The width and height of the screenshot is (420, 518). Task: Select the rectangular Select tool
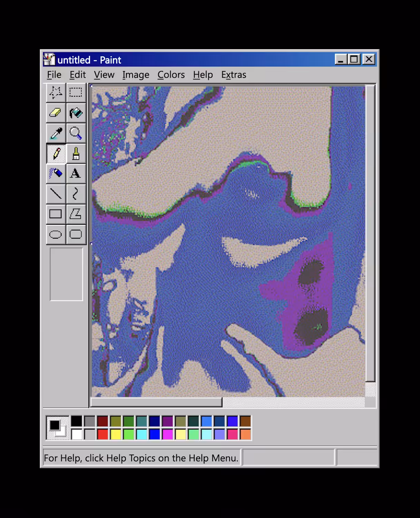click(x=76, y=93)
